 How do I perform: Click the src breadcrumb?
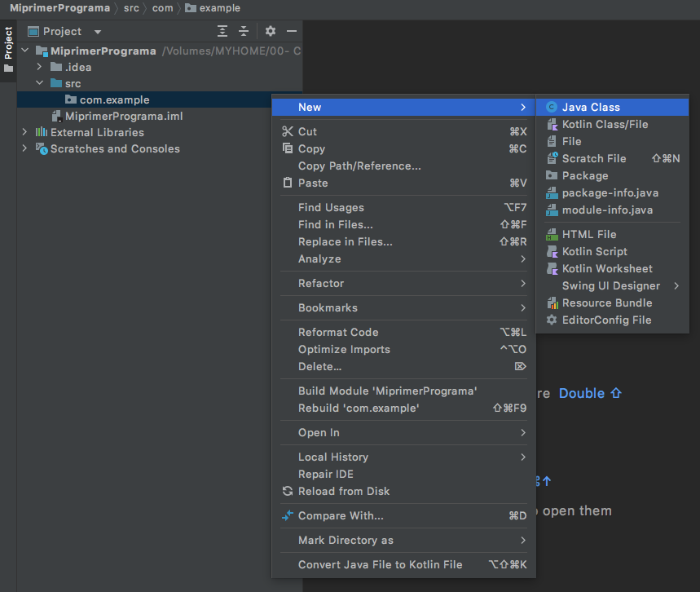point(131,8)
